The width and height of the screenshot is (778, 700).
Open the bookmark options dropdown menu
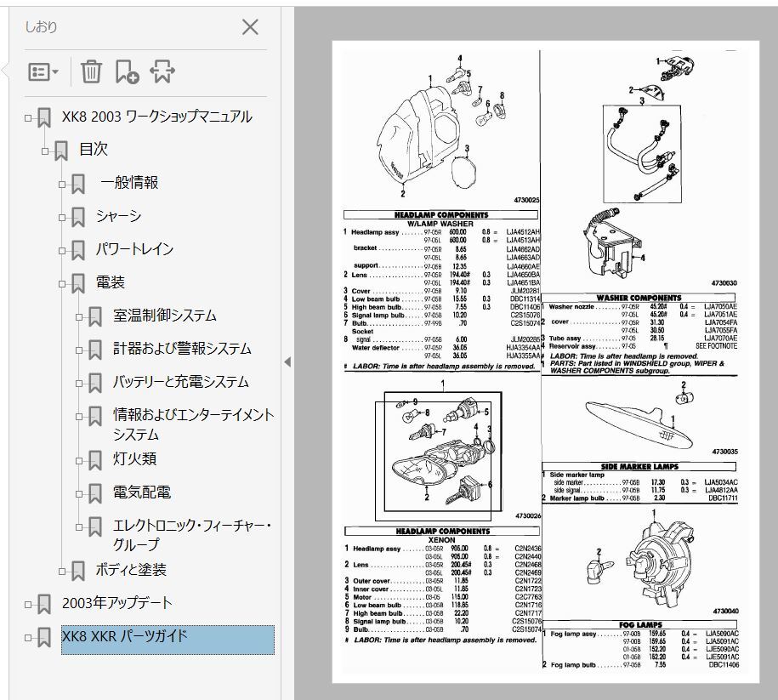[x=43, y=72]
